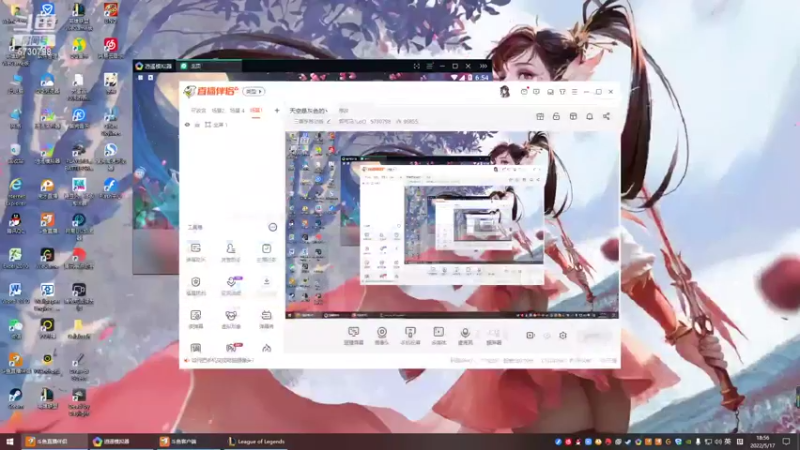The image size is (800, 450).
Task: Select the second tab of the emulator window
Action: click(x=209, y=66)
